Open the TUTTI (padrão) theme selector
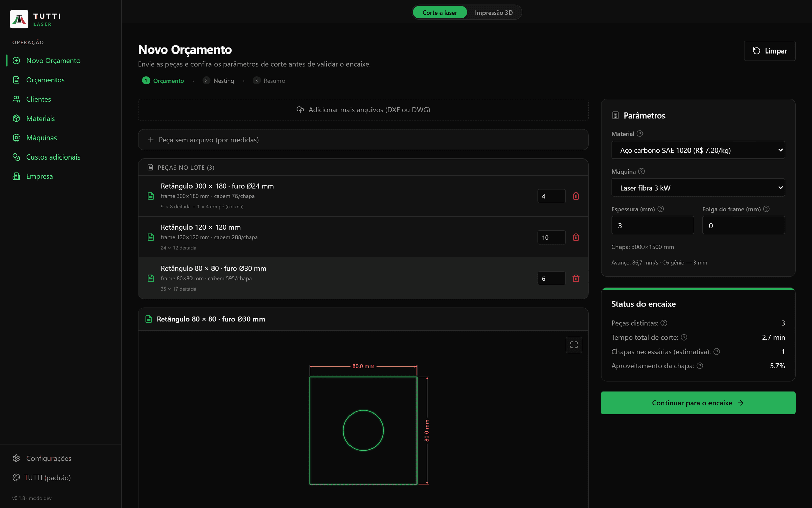Viewport: 812px width, 508px height. (x=42, y=478)
